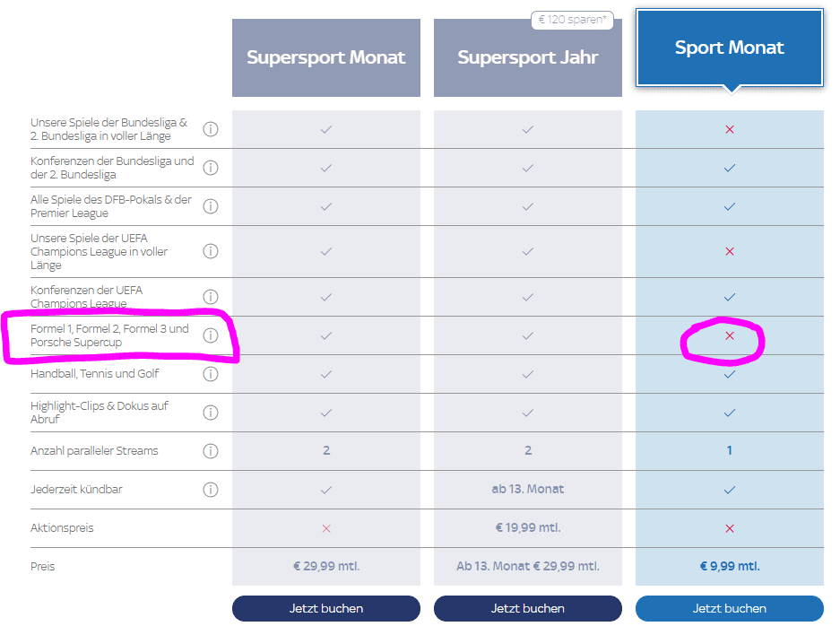Screen dimensions: 840x635
Task: Open info icon for Formel 1 row
Action: pos(211,335)
